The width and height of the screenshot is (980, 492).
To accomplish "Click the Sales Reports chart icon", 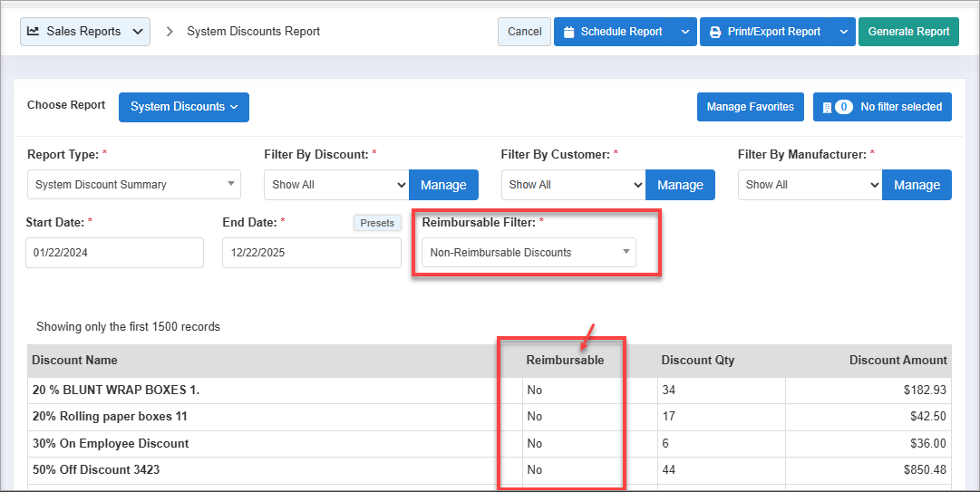I will [34, 31].
